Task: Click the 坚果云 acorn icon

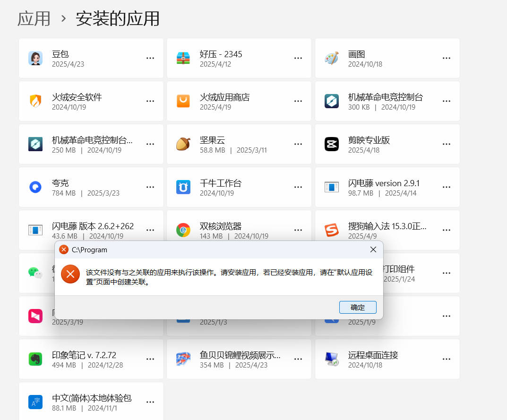Action: click(x=183, y=144)
